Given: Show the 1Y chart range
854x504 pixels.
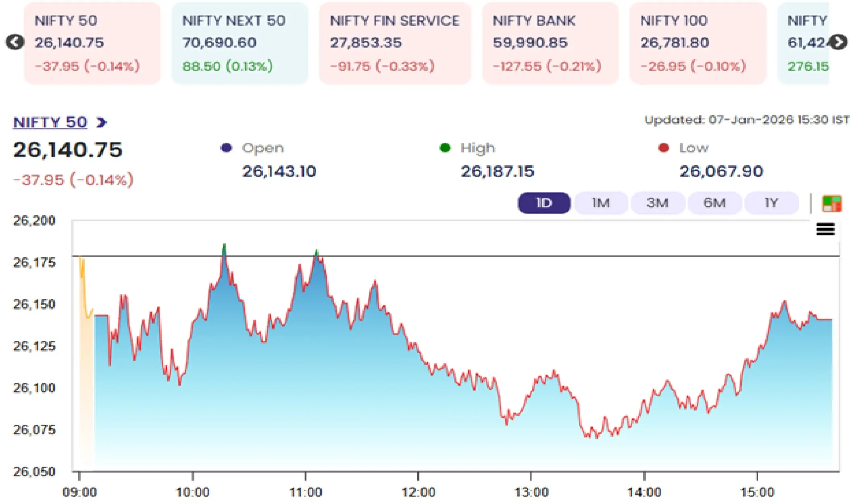Looking at the screenshot, I should coord(771,203).
